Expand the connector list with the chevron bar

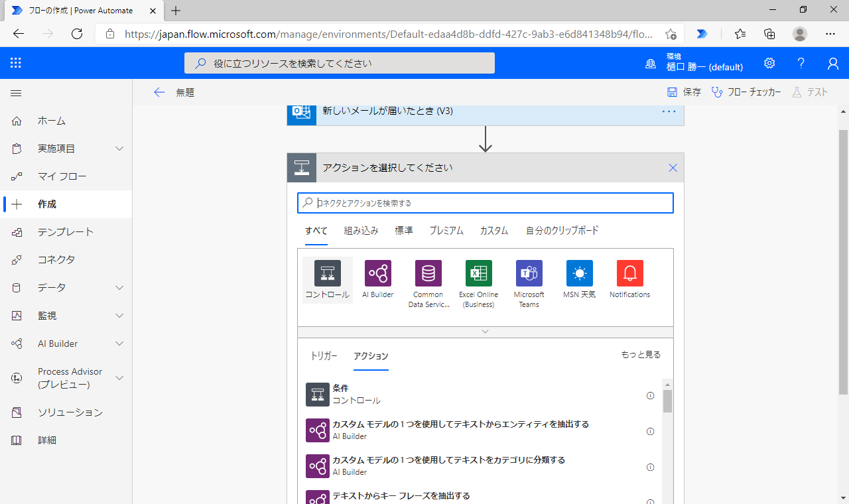(x=486, y=332)
